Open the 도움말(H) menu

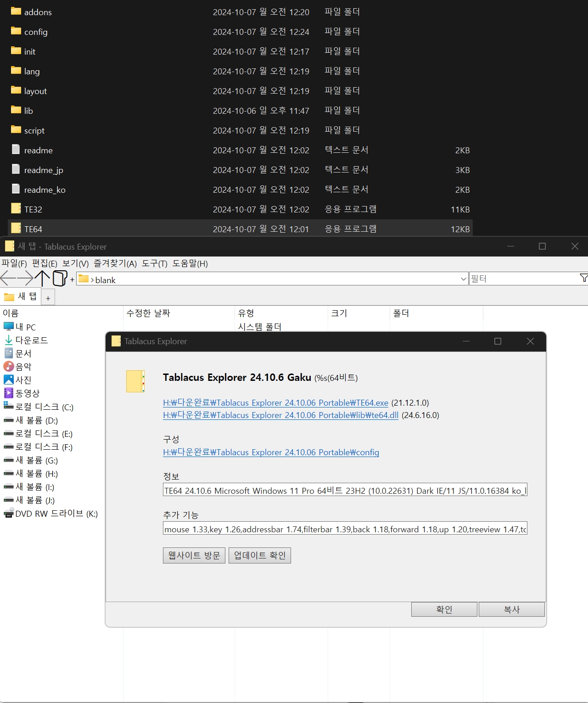(190, 263)
